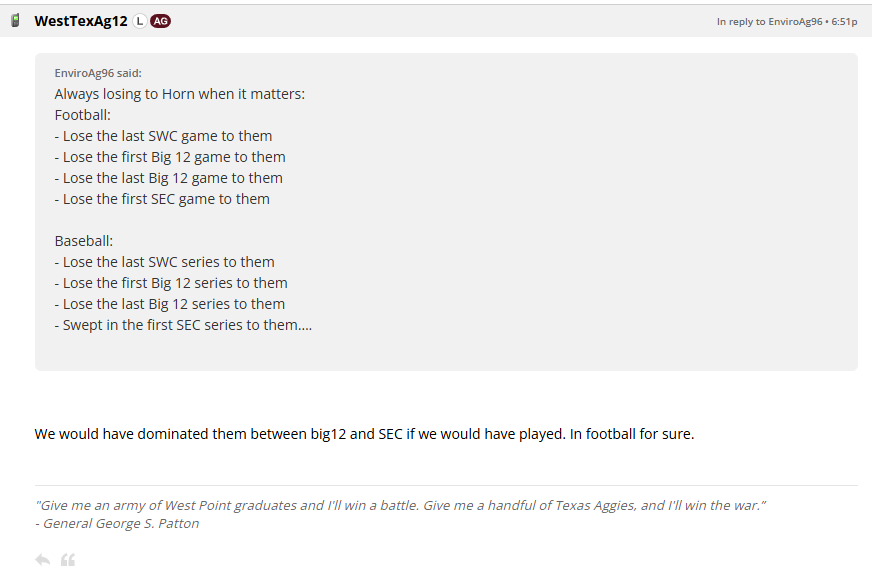Click the Baseball: heading in the quote
Image resolution: width=872 pixels, height=582 pixels.
point(83,241)
